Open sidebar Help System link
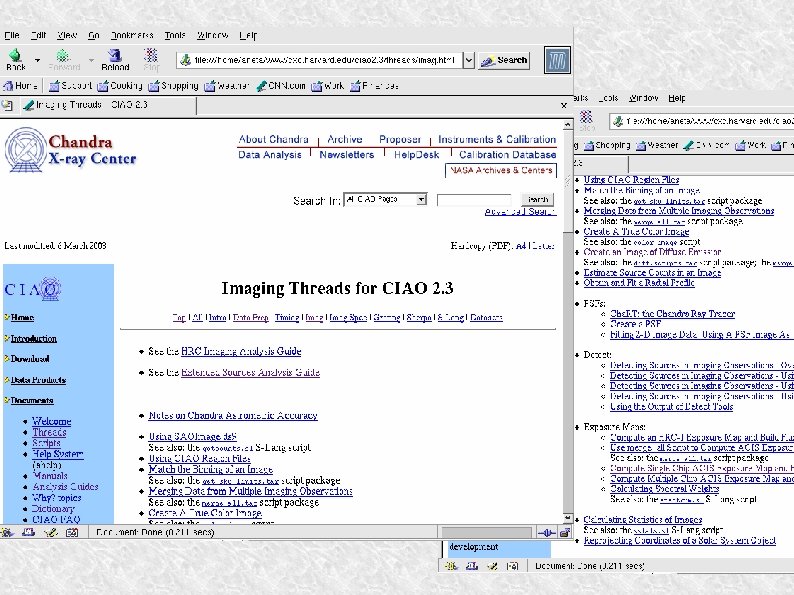The height and width of the screenshot is (595, 794). (58, 454)
